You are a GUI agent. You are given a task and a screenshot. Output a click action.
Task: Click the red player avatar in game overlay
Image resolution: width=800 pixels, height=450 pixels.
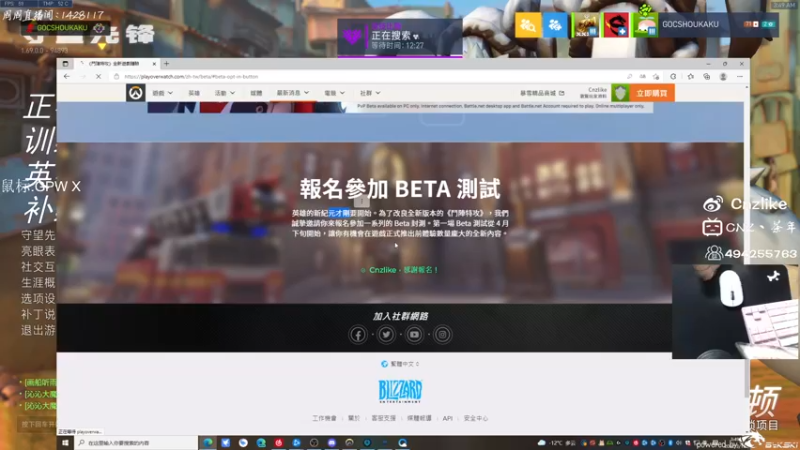click(616, 24)
